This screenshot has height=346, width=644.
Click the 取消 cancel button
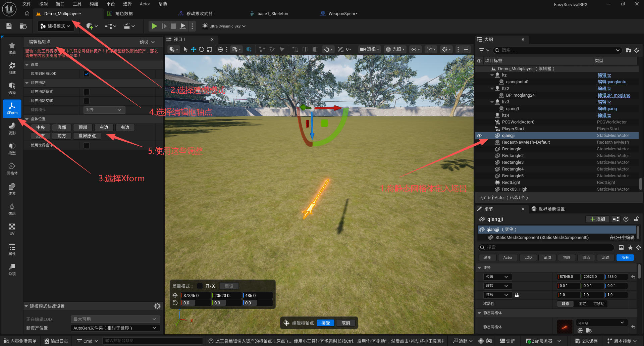click(x=346, y=323)
